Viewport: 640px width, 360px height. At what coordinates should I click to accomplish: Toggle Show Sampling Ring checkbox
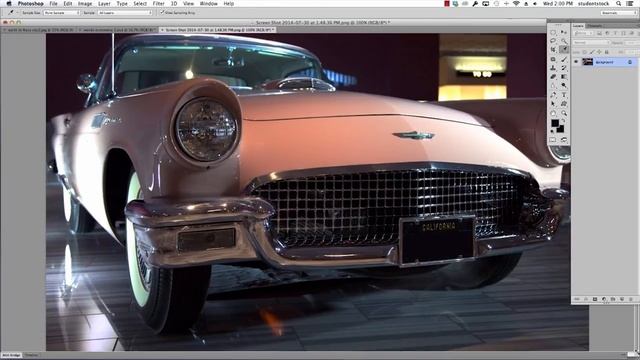(x=162, y=13)
